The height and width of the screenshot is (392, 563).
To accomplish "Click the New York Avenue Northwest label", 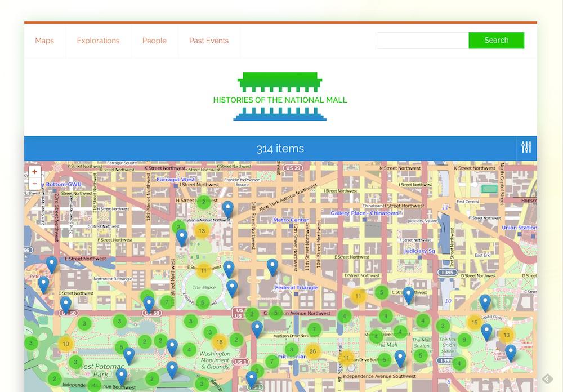I will click(288, 197).
